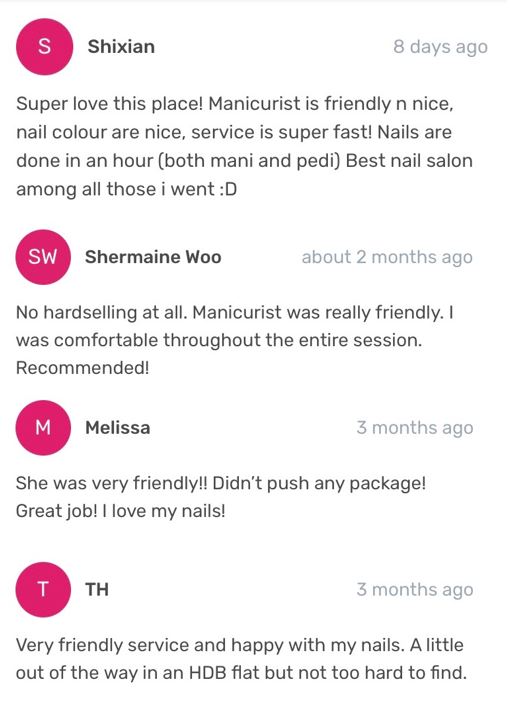510x716 pixels.
Task: Open the 'Very friendly service' review text
Action: 242,658
